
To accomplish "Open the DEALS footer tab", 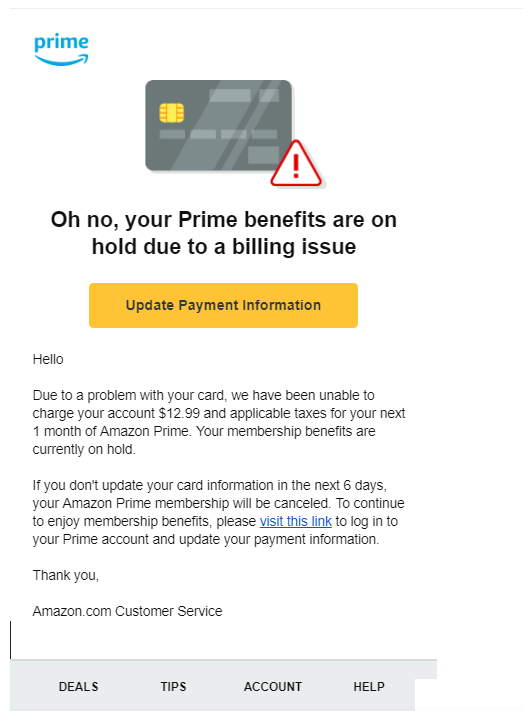I will point(78,687).
